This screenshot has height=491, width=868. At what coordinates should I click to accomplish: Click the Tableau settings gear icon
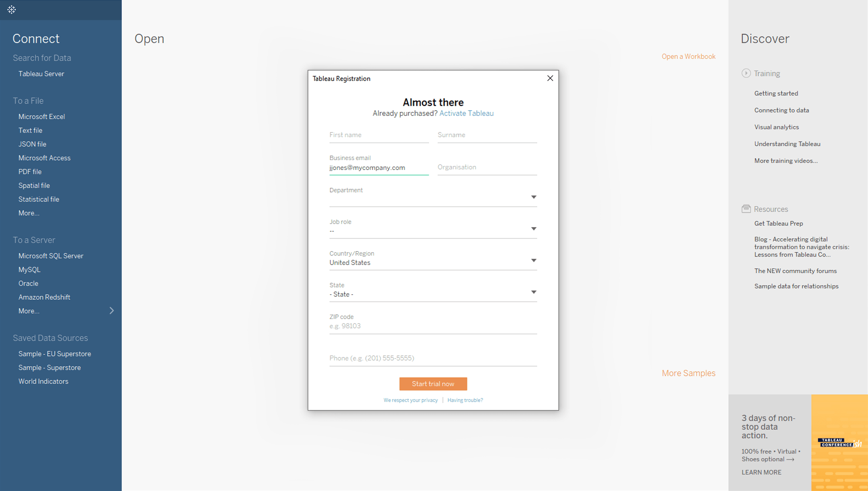(x=11, y=10)
